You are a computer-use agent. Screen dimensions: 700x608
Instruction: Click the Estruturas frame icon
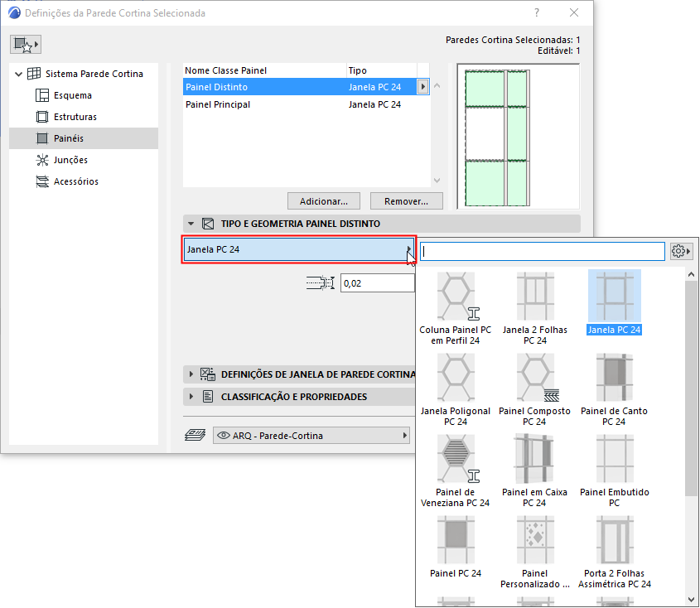(42, 117)
